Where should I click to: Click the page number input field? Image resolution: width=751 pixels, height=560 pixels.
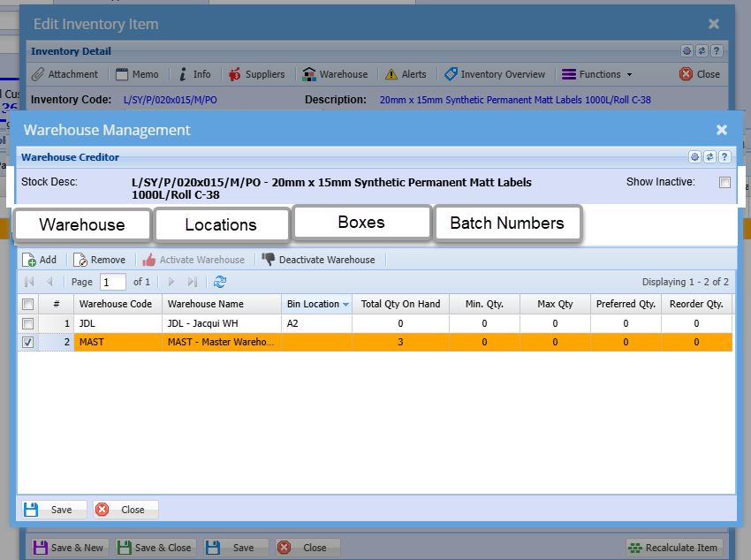click(x=112, y=282)
